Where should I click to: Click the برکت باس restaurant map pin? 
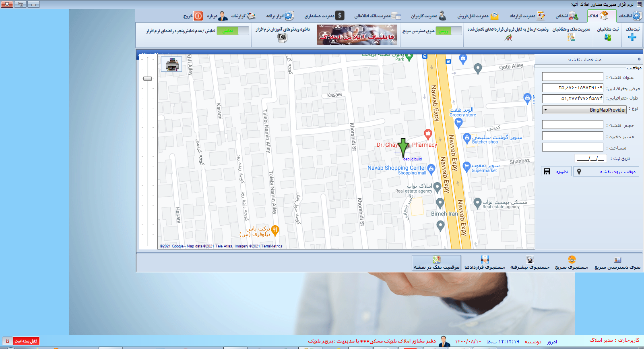click(275, 231)
